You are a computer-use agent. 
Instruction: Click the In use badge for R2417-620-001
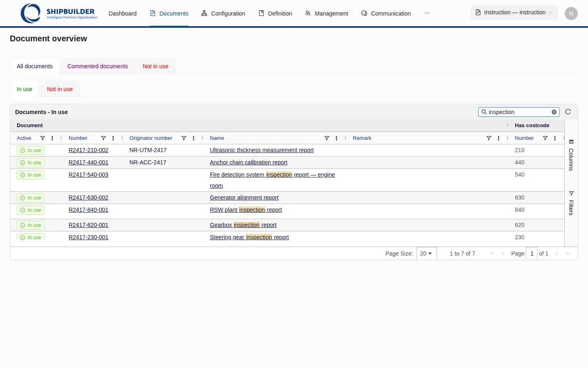tap(31, 225)
